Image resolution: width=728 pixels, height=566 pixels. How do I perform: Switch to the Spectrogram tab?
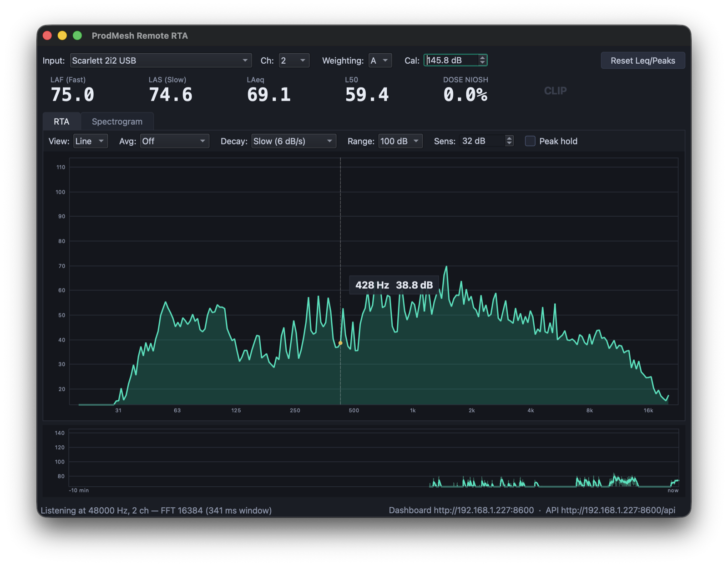point(117,122)
